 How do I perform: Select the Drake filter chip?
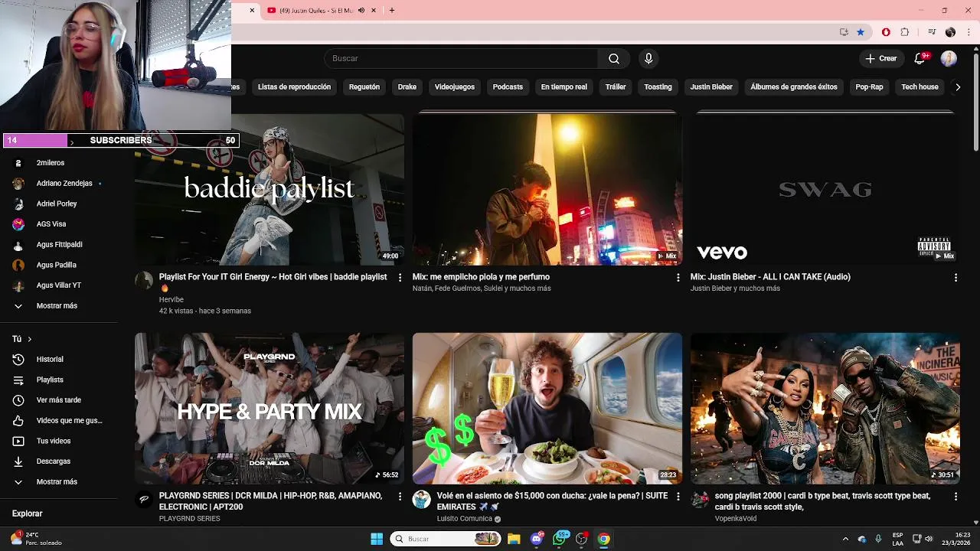pyautogui.click(x=407, y=87)
